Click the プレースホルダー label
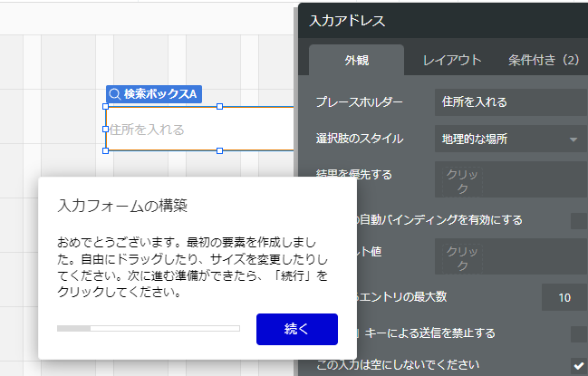This screenshot has width=588, height=376. tap(360, 102)
